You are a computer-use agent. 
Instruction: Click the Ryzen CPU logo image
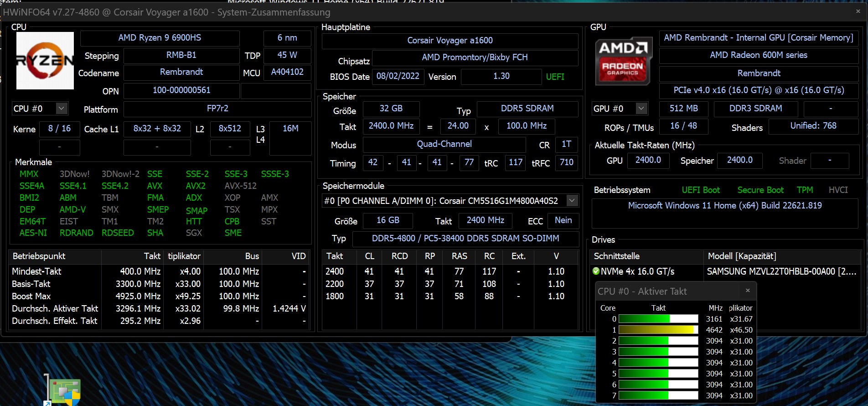tap(45, 60)
